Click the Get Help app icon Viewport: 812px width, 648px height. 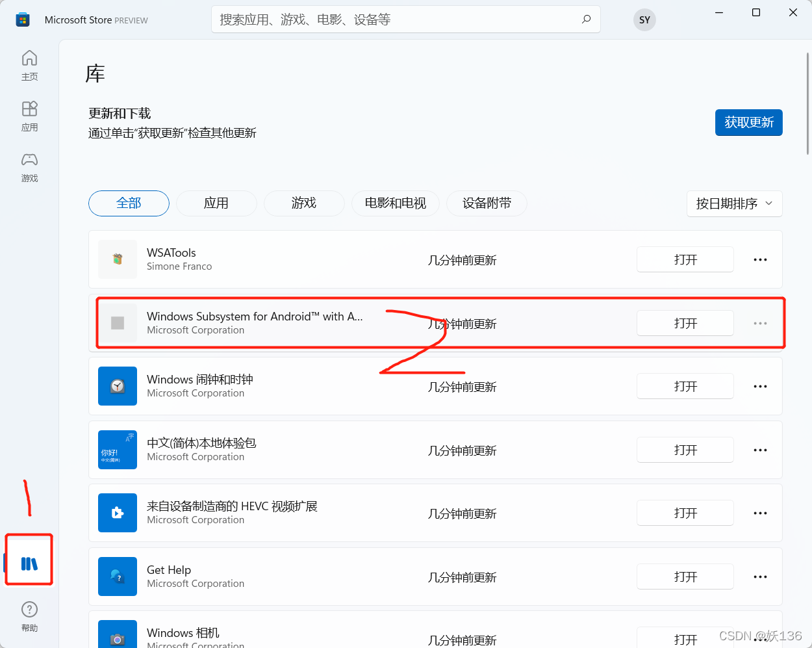118,577
